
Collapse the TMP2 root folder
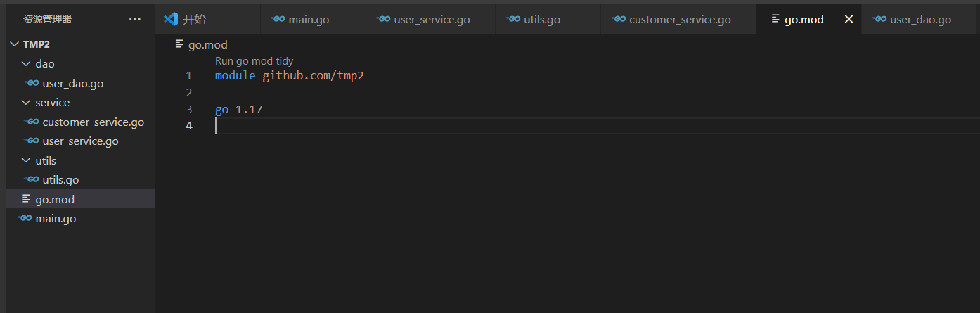click(x=14, y=44)
